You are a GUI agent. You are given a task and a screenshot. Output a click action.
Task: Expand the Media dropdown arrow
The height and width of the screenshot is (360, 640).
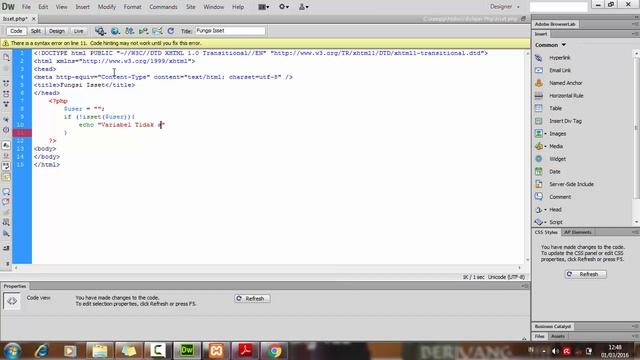(x=545, y=147)
